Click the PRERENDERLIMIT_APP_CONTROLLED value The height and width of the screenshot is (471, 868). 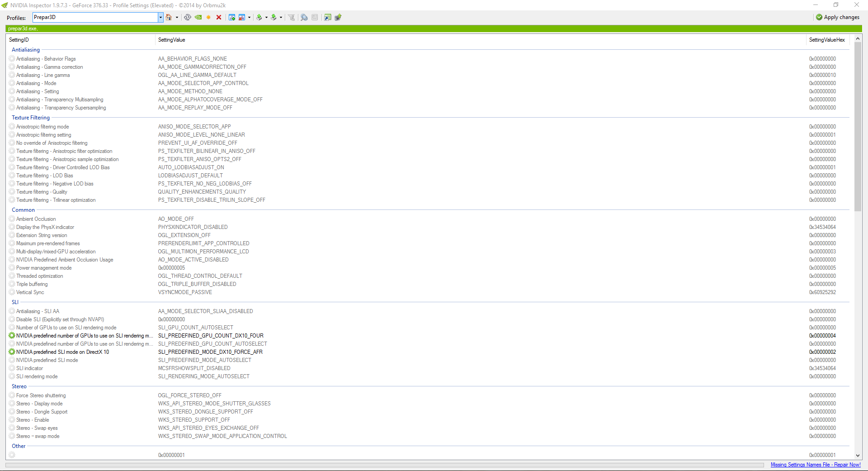(x=203, y=243)
